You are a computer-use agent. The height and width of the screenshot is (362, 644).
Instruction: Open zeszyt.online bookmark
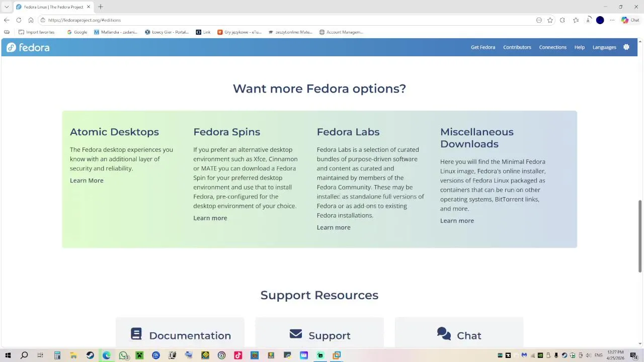click(290, 32)
